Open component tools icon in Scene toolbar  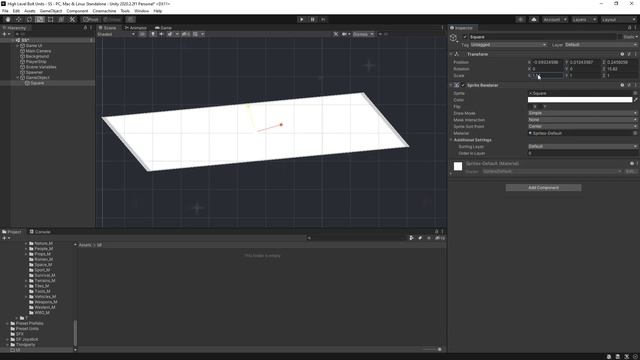tap(336, 34)
